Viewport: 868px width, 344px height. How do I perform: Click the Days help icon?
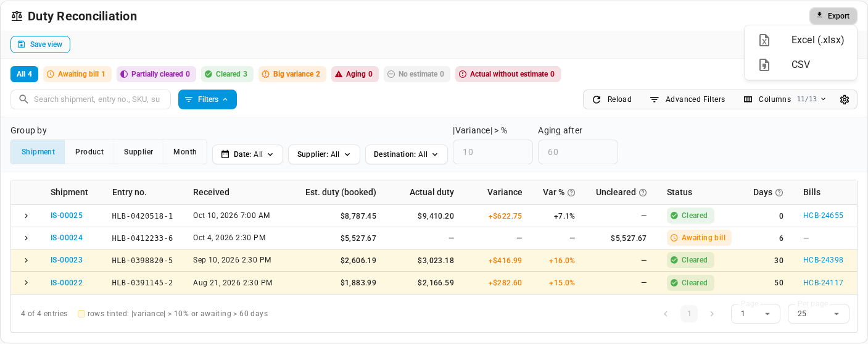click(x=779, y=193)
